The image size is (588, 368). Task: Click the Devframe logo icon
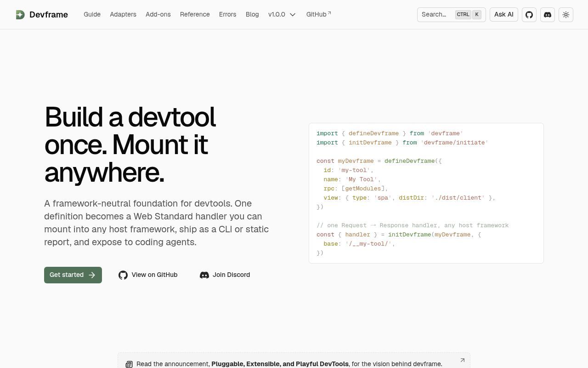(x=20, y=15)
